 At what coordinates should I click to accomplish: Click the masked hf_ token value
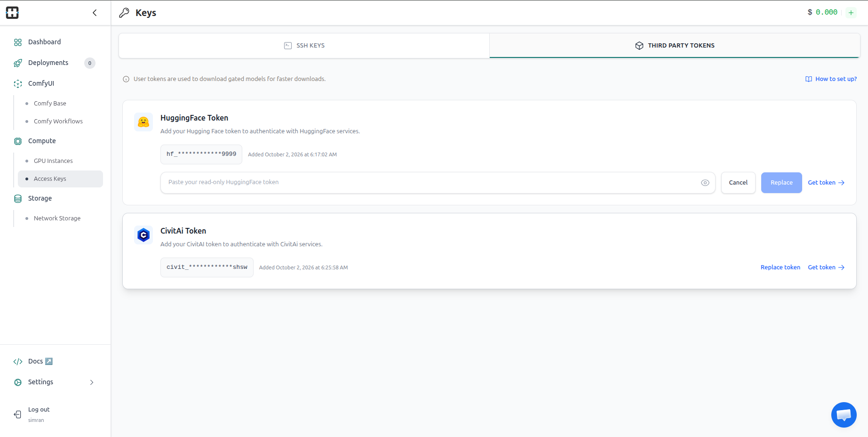[201, 154]
